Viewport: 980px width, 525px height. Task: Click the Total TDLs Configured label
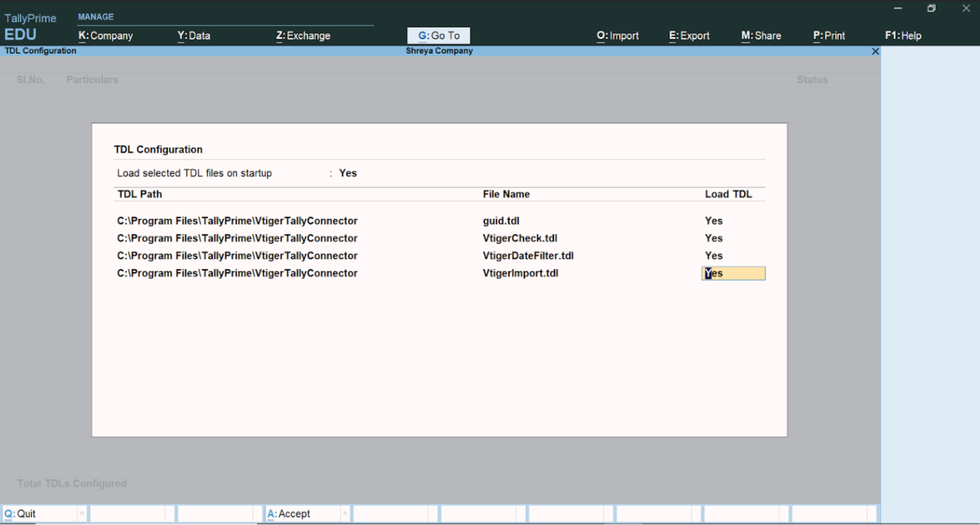point(72,484)
